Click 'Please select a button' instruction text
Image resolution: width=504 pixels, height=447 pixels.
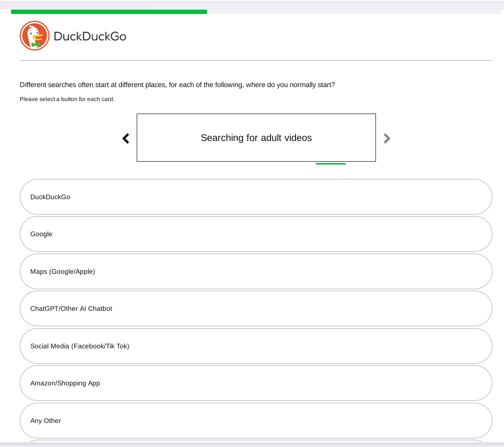click(67, 99)
